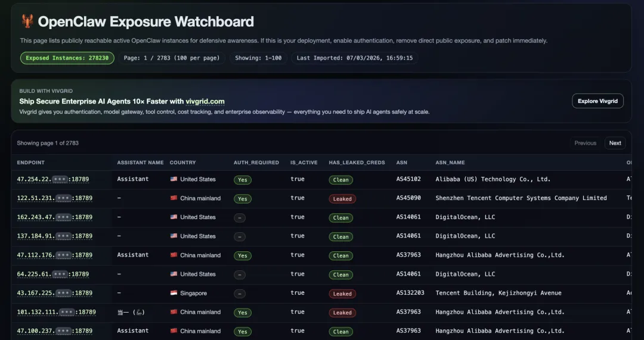Click Clean badge in 47.100.237 row
This screenshot has height=340, width=644.
(x=341, y=332)
